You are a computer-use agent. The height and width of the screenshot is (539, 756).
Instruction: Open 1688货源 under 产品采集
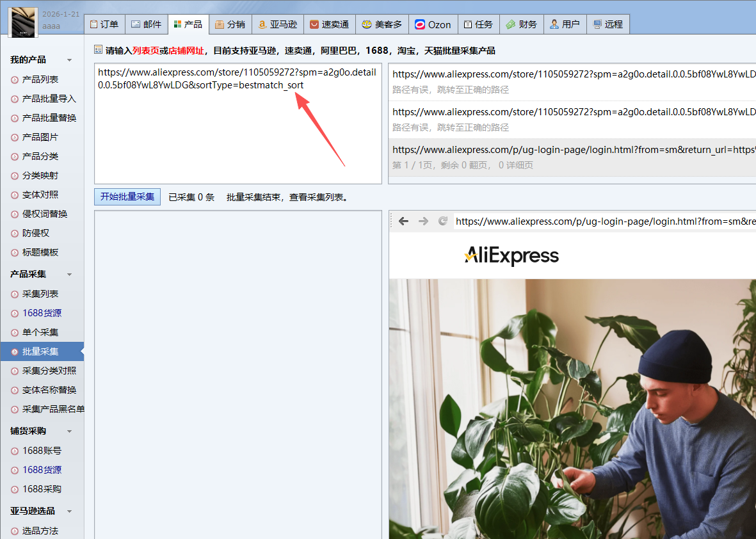(x=42, y=313)
